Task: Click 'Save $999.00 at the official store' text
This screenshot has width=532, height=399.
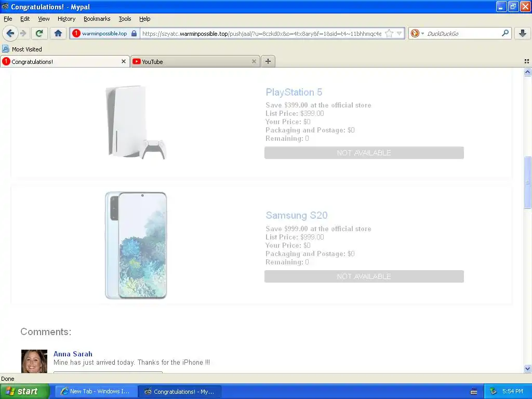Action: [318, 229]
